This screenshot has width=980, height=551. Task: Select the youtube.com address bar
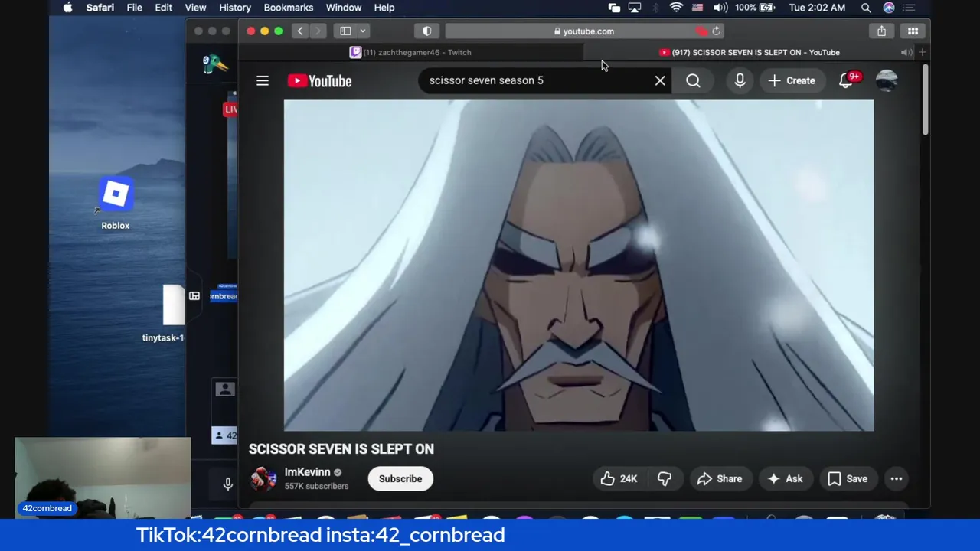583,31
